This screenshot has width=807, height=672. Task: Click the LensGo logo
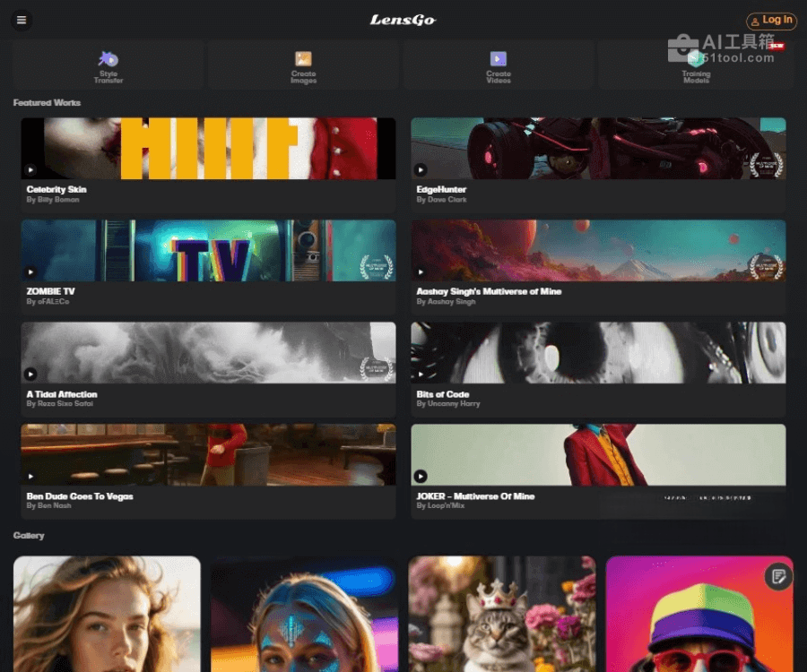pyautogui.click(x=403, y=20)
